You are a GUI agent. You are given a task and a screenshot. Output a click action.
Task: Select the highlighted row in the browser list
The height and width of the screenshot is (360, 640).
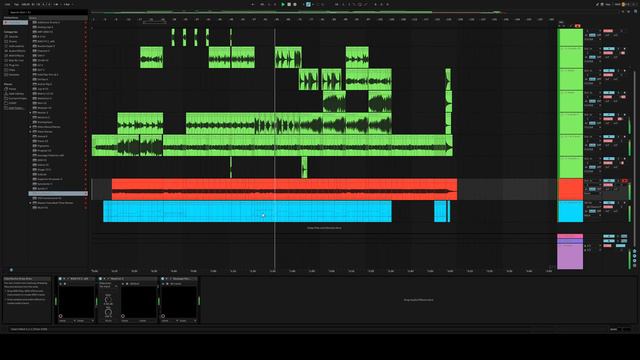coord(58,193)
